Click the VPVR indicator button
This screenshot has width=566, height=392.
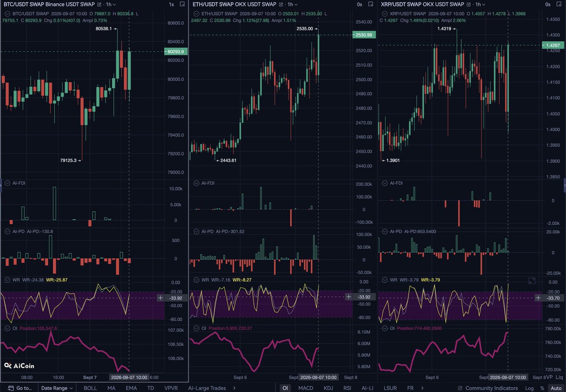tap(171, 388)
